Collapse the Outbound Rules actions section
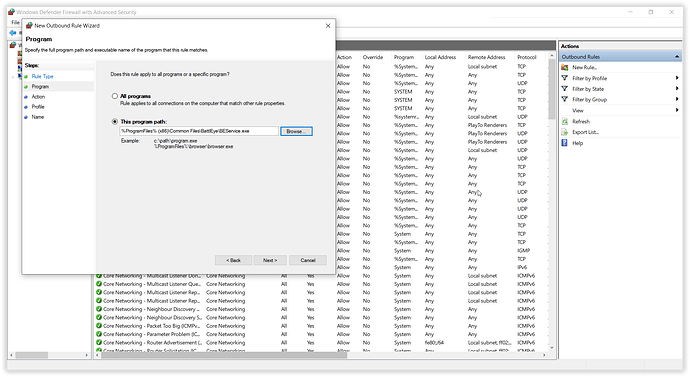 pos(677,57)
